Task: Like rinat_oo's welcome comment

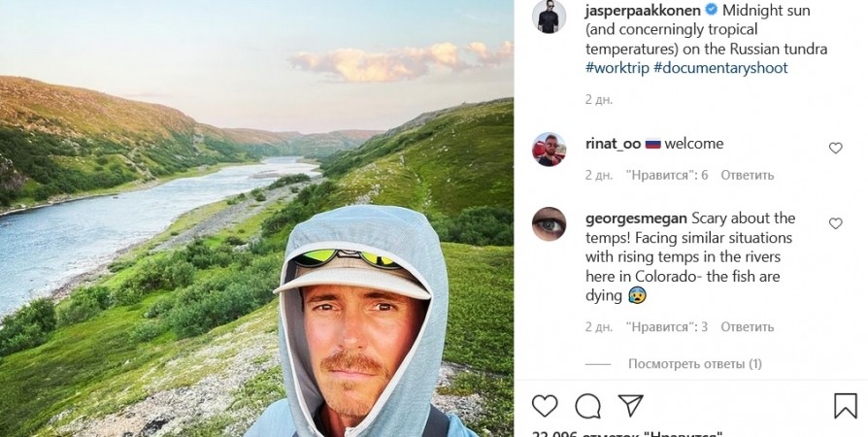Action: [x=835, y=149]
